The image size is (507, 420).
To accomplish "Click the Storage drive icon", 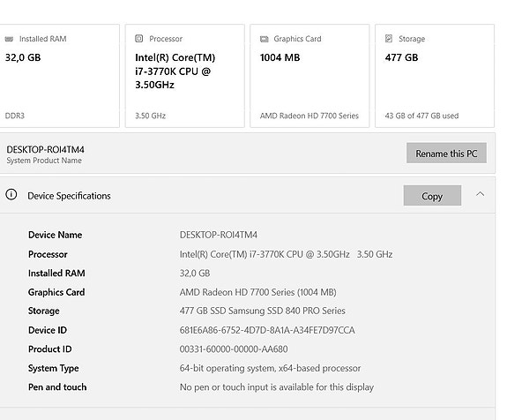I will pos(389,39).
